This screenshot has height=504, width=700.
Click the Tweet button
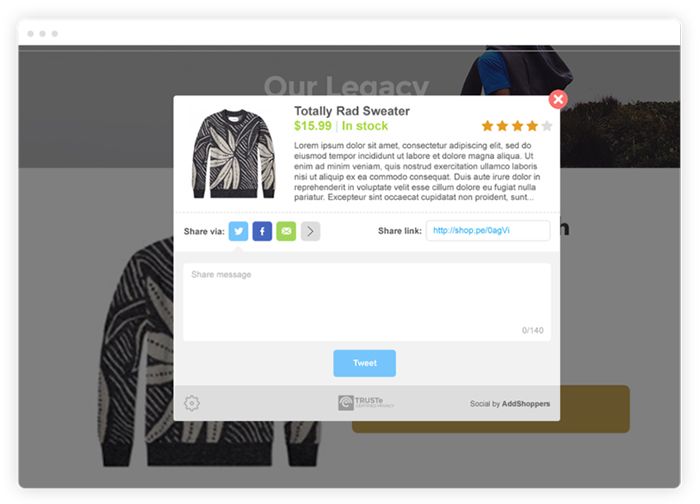tap(364, 363)
